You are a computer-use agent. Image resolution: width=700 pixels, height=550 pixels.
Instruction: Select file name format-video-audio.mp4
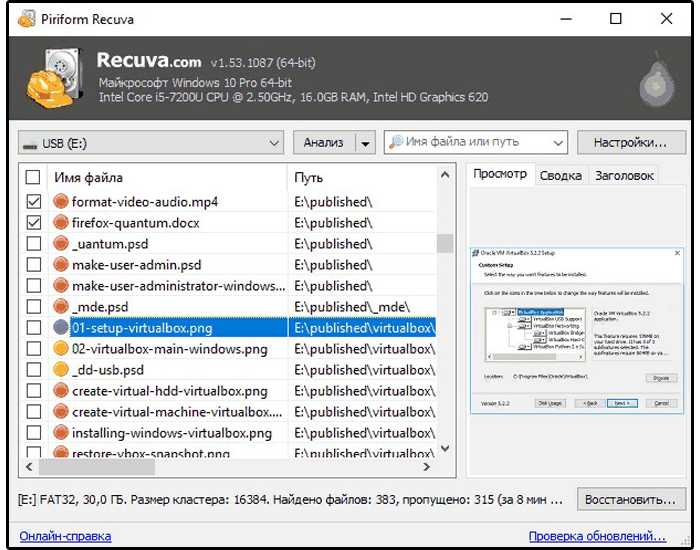pyautogui.click(x=145, y=202)
